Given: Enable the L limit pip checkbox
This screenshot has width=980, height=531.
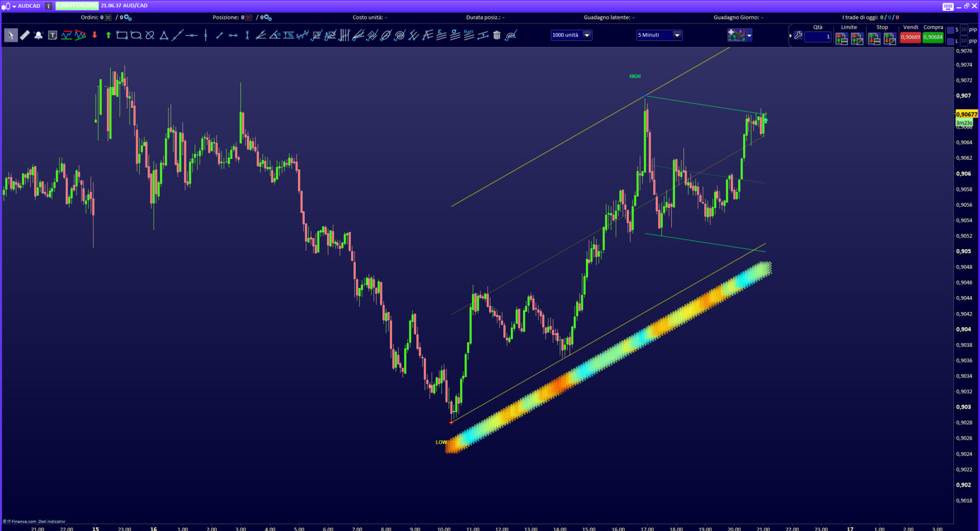Looking at the screenshot, I should [x=950, y=41].
